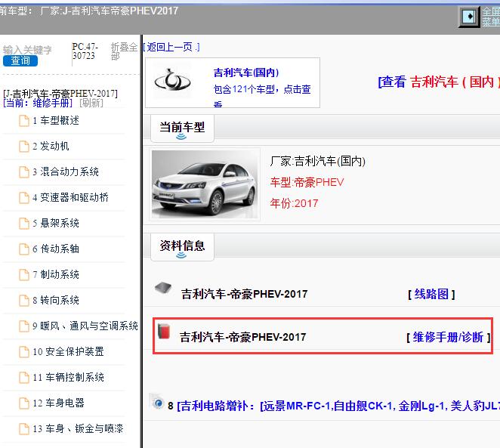Click the page icon beside 2 发动机

[x=24, y=147]
